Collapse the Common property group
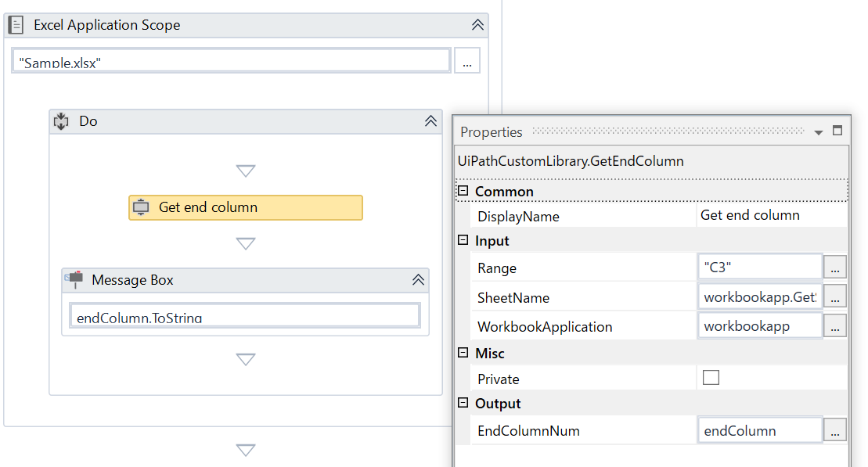The image size is (868, 467). 463,191
